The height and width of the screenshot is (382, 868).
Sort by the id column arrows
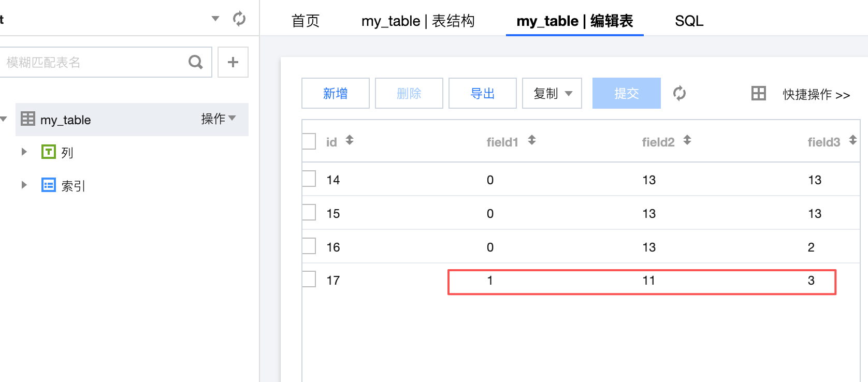(350, 140)
